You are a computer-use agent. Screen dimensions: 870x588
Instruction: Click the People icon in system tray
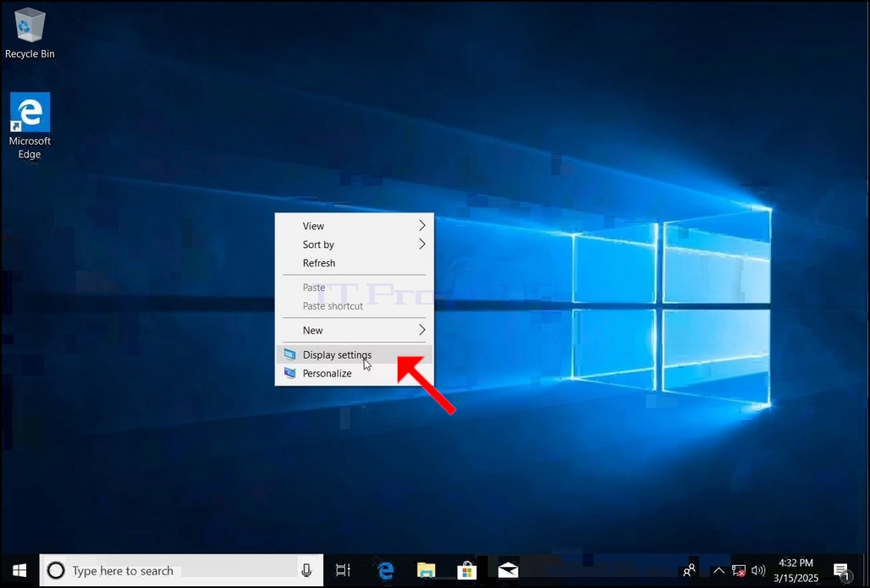click(x=689, y=570)
